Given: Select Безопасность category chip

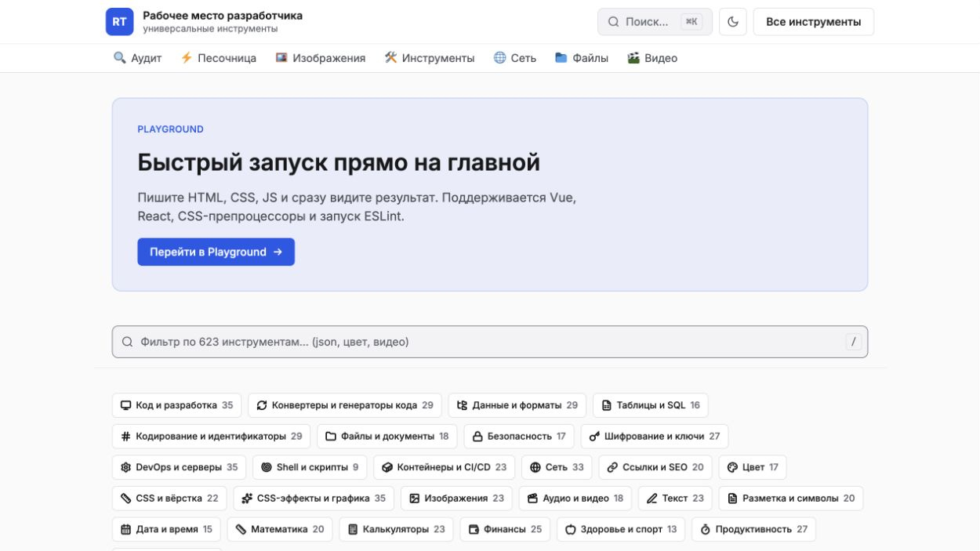Looking at the screenshot, I should tap(519, 436).
